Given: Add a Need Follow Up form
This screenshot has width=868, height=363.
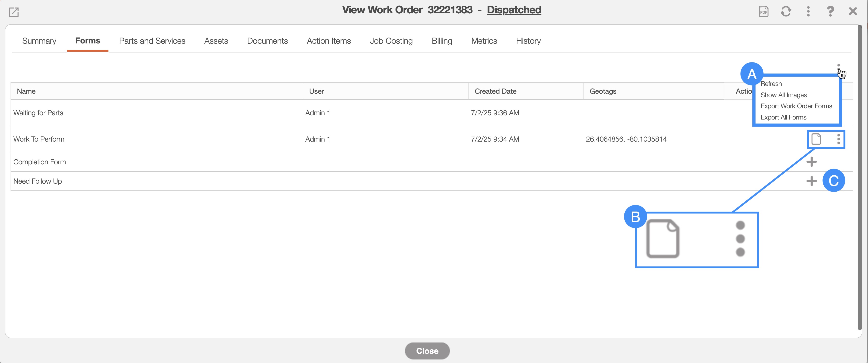Looking at the screenshot, I should (x=811, y=181).
